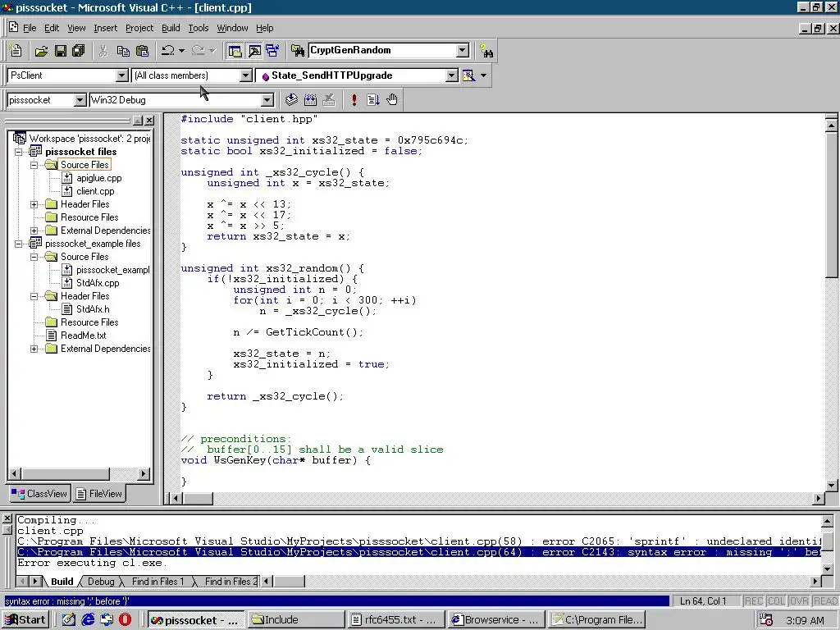840x630 pixels.
Task: Expand Header Files under pisssocket files
Action: (x=34, y=204)
